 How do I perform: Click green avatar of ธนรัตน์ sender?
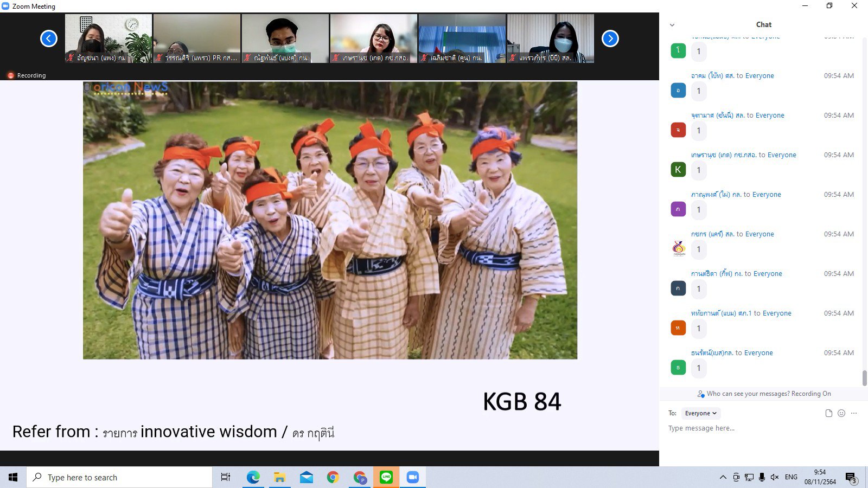[678, 368]
